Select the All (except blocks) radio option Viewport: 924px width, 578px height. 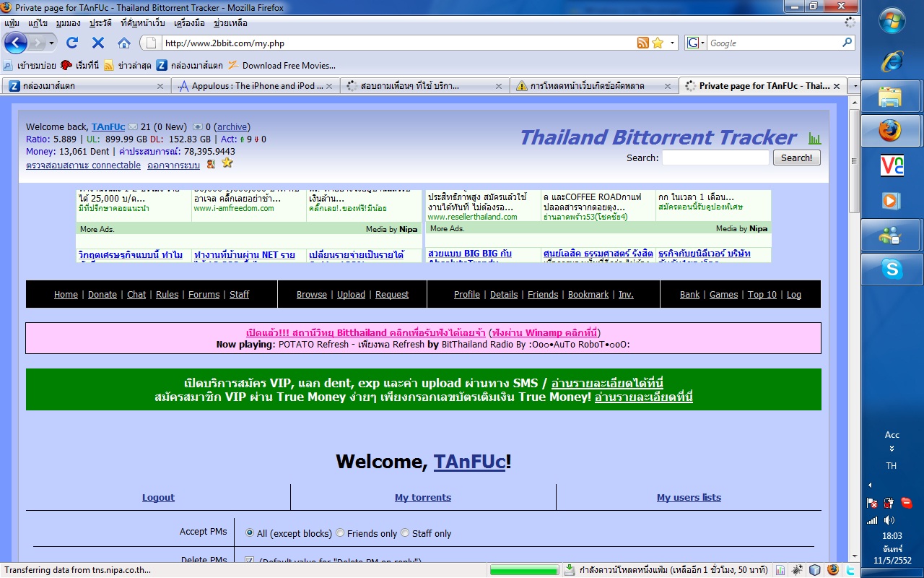(x=250, y=533)
